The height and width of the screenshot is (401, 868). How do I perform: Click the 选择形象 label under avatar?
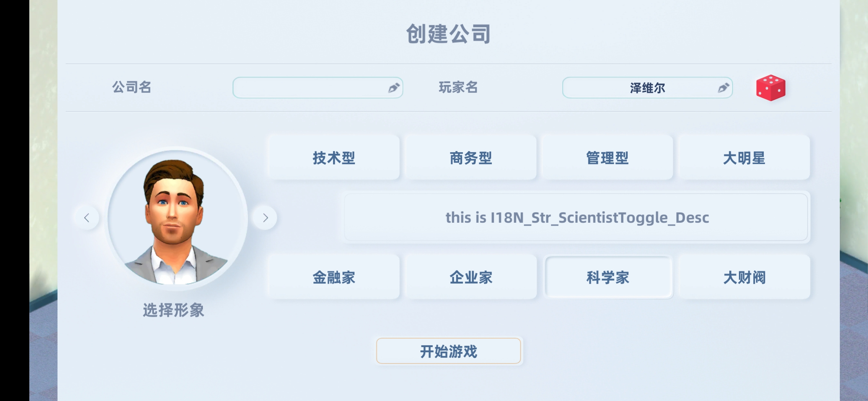[174, 310]
